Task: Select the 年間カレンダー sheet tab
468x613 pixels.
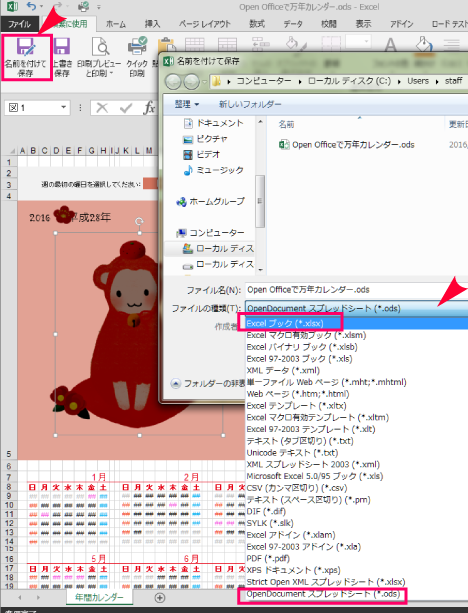Action: tap(99, 597)
